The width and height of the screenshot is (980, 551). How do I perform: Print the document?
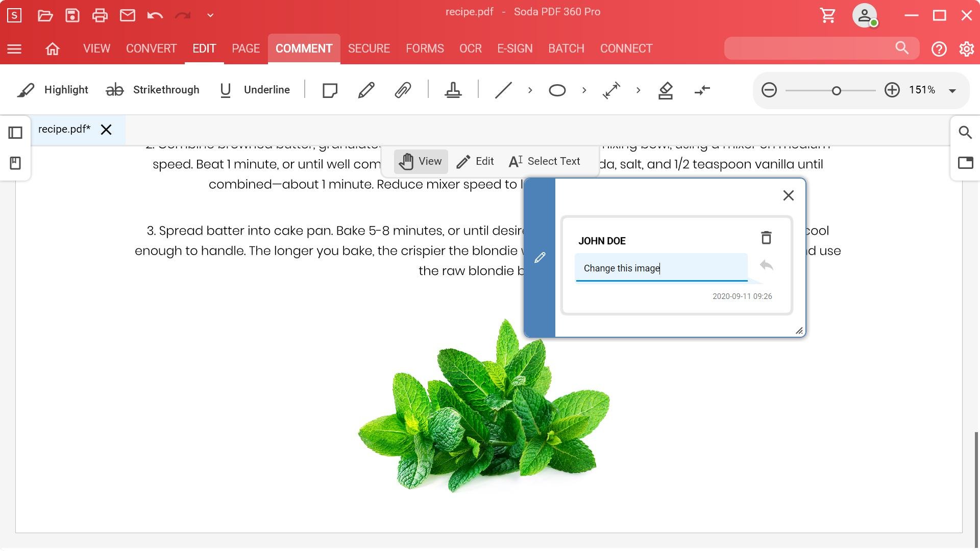pyautogui.click(x=100, y=15)
